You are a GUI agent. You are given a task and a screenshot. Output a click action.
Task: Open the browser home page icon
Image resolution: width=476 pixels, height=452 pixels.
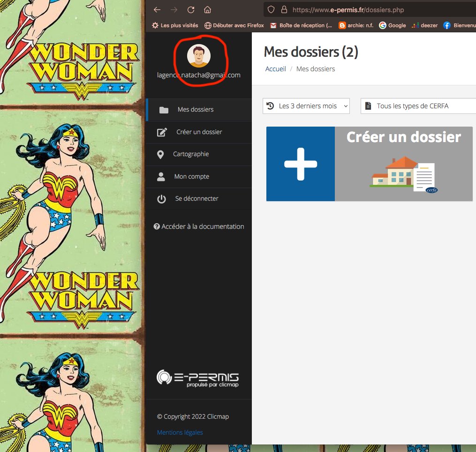207,10
